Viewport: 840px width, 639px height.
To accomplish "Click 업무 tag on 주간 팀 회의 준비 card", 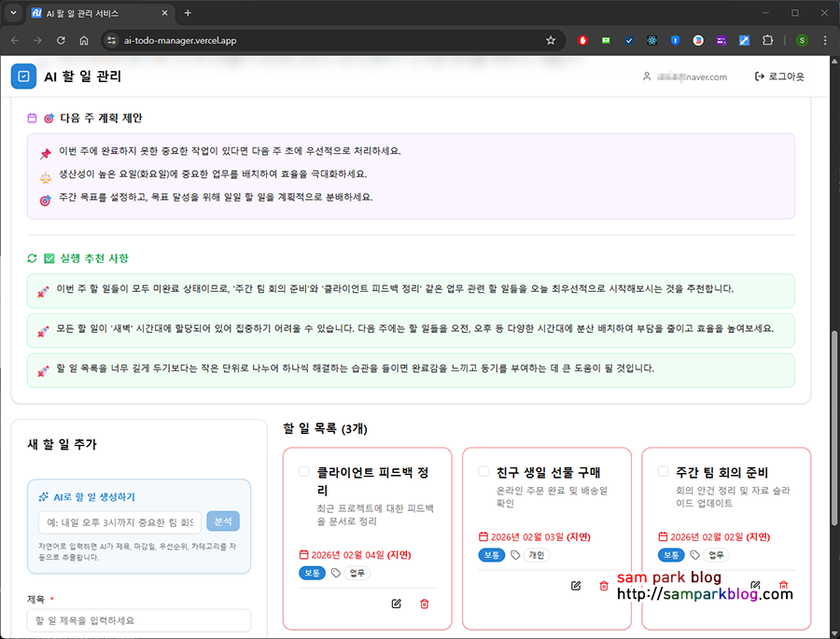I will click(716, 555).
